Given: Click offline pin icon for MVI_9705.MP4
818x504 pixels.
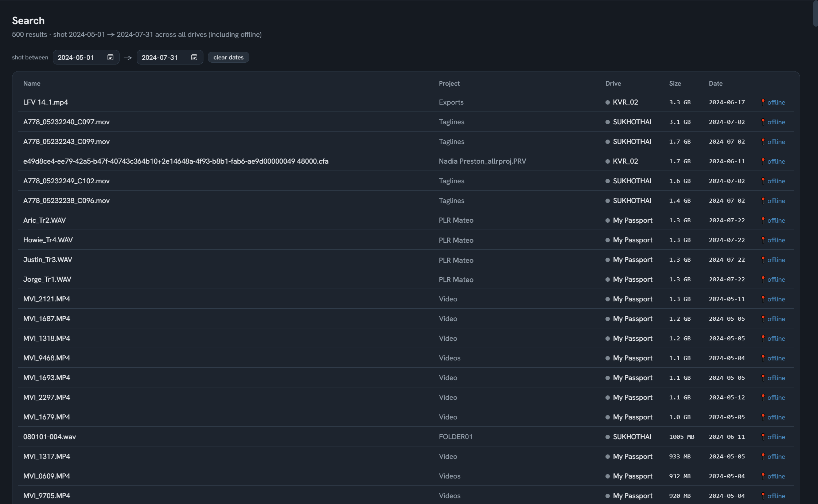Looking at the screenshot, I should point(763,496).
